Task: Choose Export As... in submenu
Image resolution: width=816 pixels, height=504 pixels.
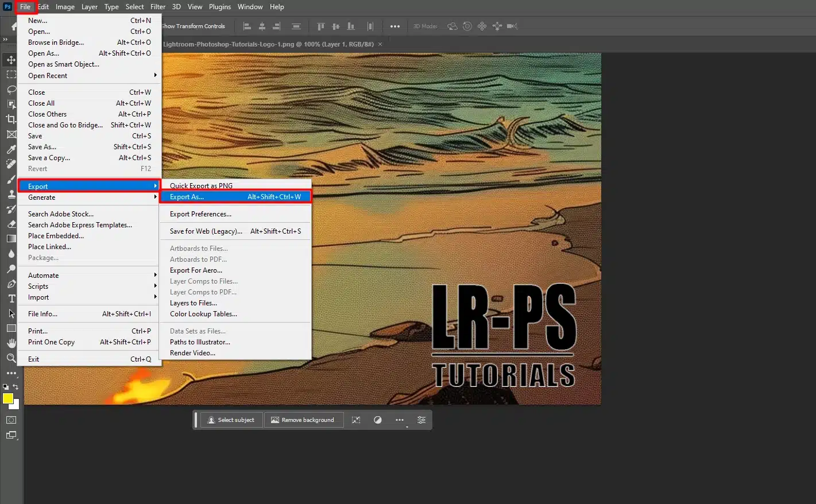Action: click(x=235, y=197)
